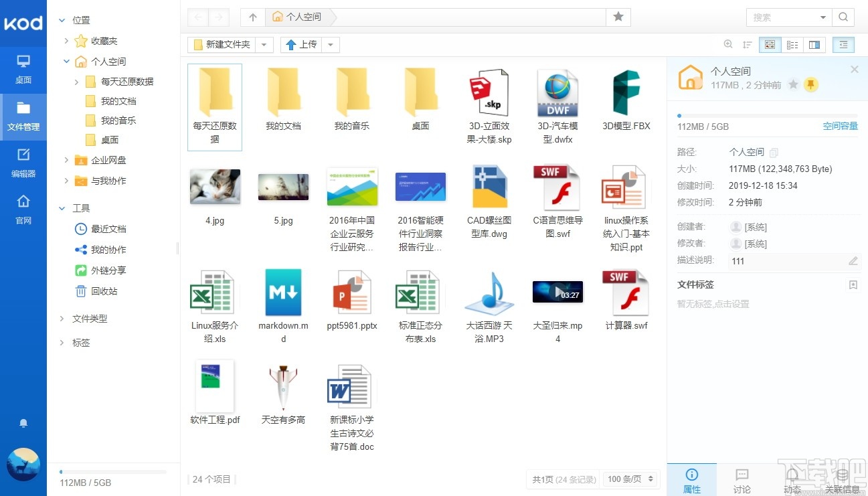Click the notification bell at bottom left

[x=23, y=423]
